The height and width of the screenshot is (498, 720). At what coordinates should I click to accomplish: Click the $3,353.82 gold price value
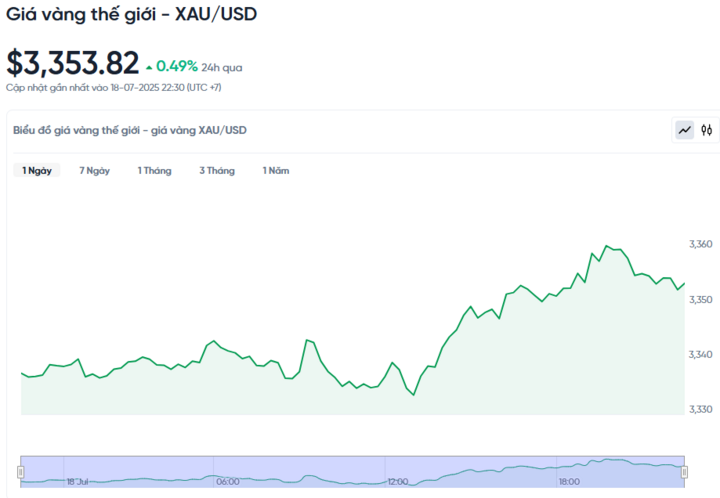pos(73,63)
